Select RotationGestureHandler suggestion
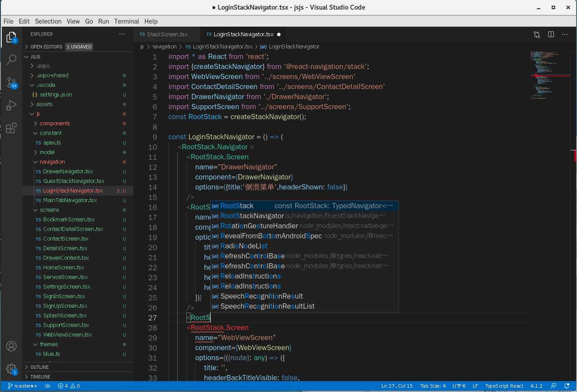The image size is (577, 392). tap(305, 226)
